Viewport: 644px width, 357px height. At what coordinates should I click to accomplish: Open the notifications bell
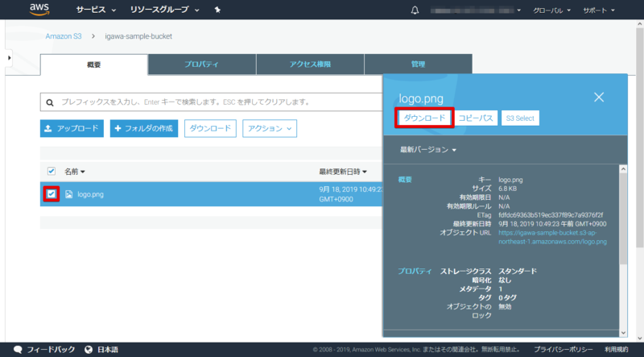tap(415, 10)
